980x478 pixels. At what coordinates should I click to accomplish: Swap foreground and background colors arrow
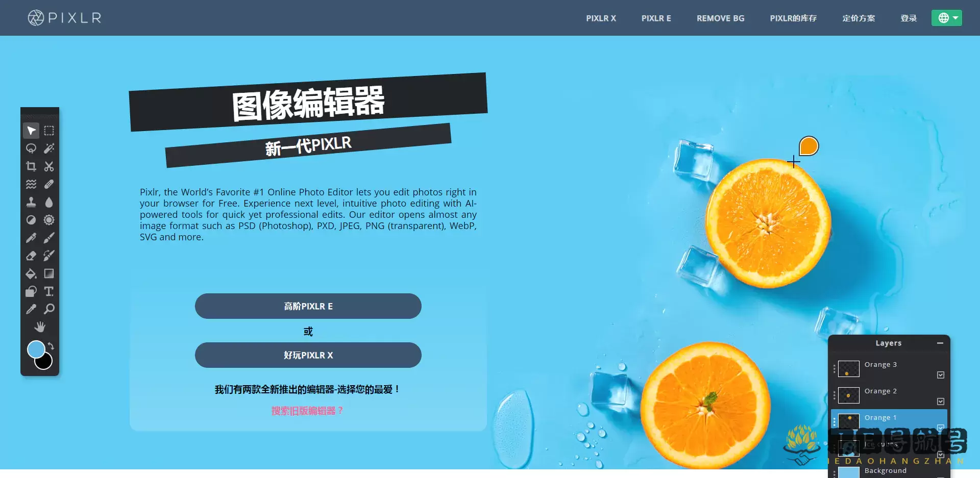[51, 346]
